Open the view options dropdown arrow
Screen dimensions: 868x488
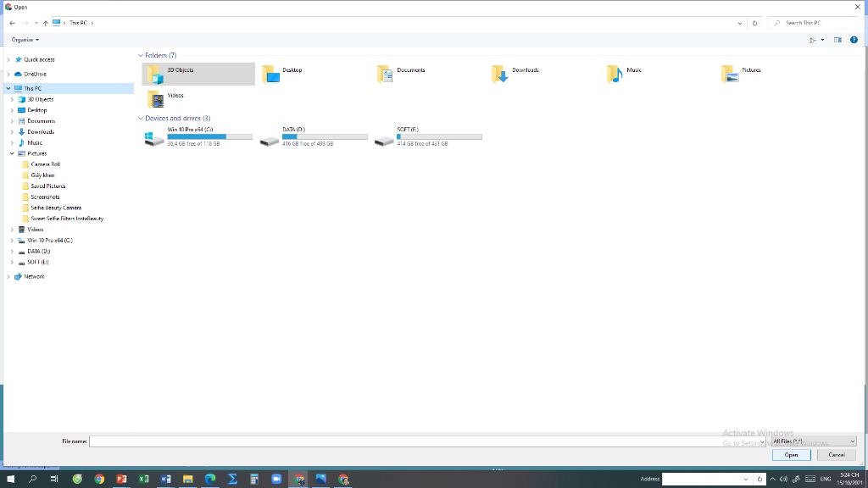[x=822, y=40]
